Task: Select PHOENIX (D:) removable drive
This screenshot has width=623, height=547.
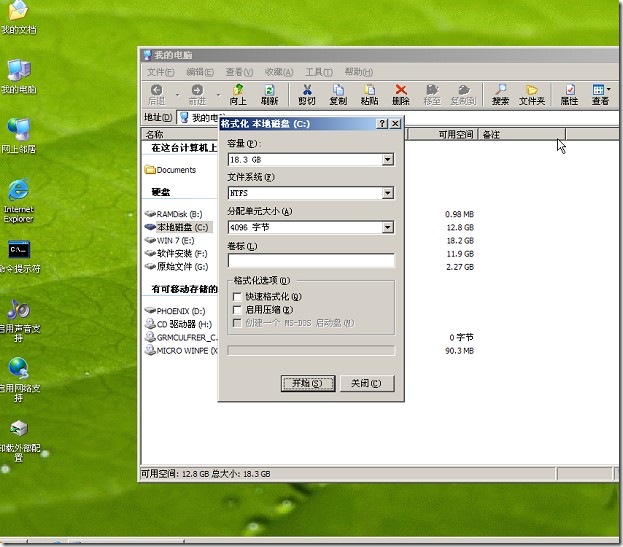Action: point(175,311)
